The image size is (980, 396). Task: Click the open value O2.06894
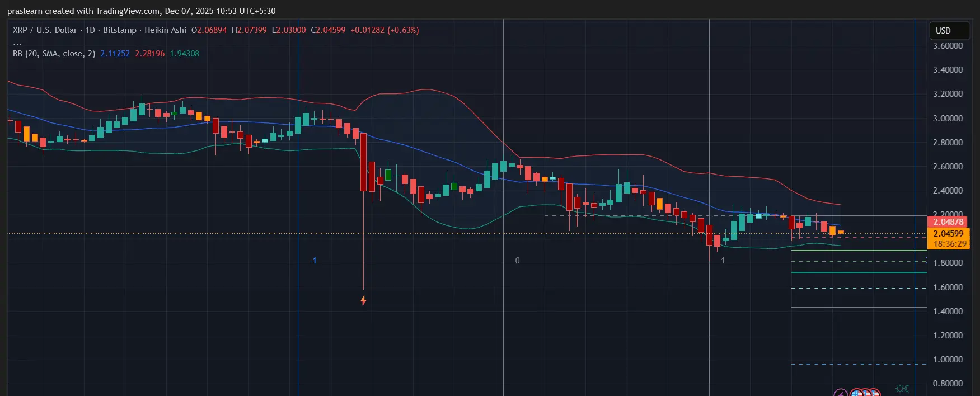pos(209,30)
